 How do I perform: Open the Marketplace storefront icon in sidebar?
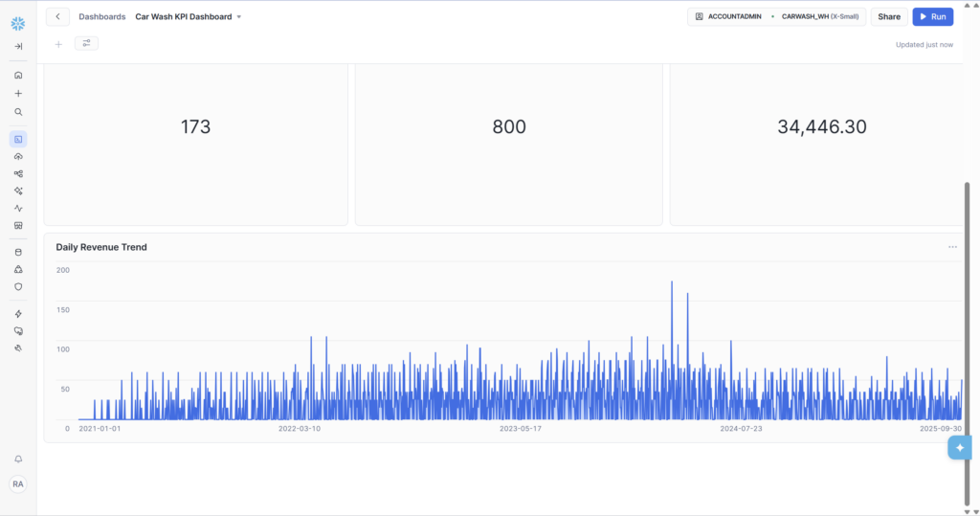pyautogui.click(x=18, y=226)
